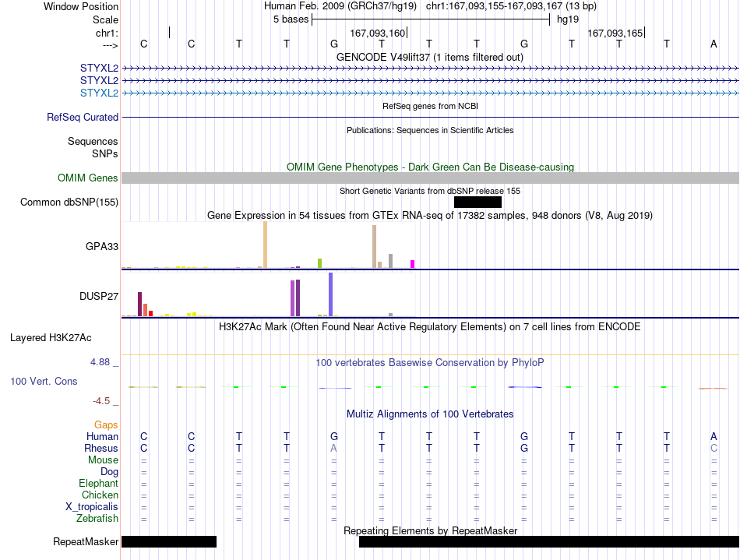740x560 pixels.
Task: Click the chr1:167,093,155-167,093,167 coordinates text
Action: pos(511,6)
